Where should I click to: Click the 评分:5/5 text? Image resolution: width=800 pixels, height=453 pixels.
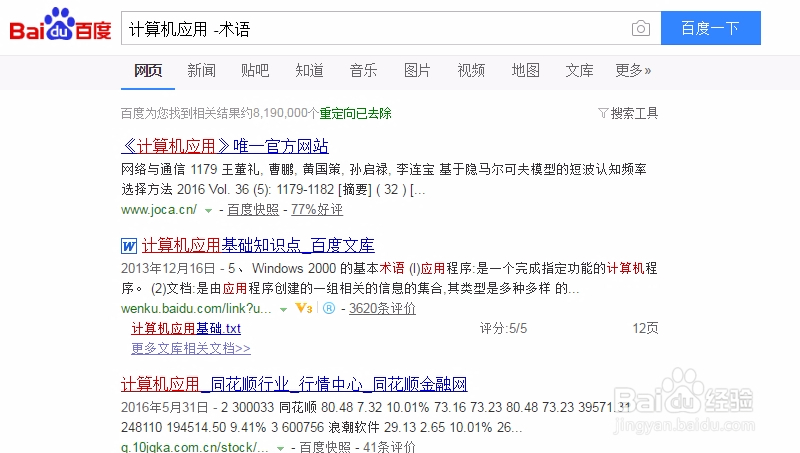(503, 328)
